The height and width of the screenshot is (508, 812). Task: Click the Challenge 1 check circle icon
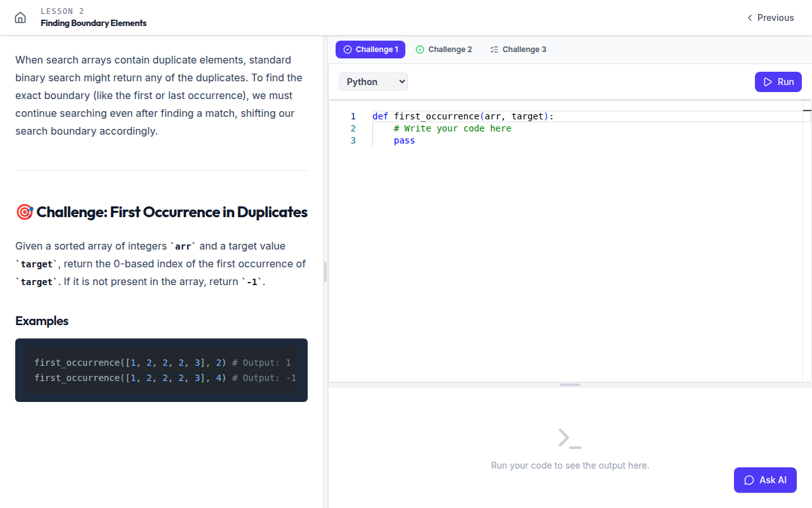[347, 50]
